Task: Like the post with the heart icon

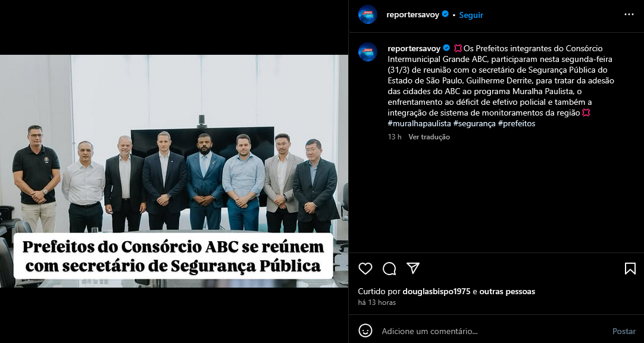Action: click(x=365, y=269)
